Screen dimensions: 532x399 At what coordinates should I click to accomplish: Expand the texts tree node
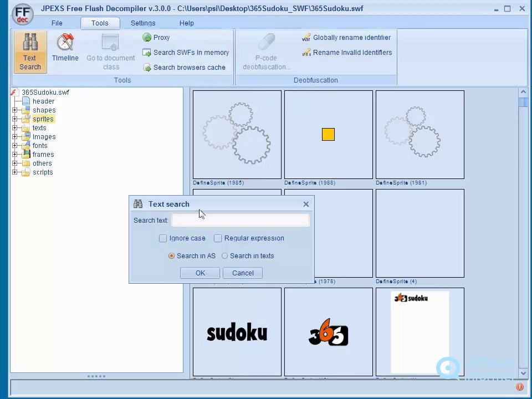(x=14, y=127)
